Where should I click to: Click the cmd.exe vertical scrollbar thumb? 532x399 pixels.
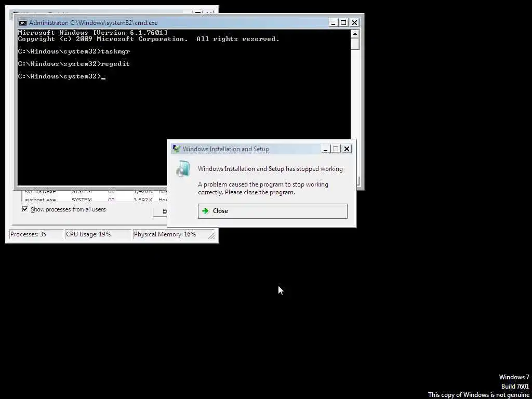(x=355, y=44)
